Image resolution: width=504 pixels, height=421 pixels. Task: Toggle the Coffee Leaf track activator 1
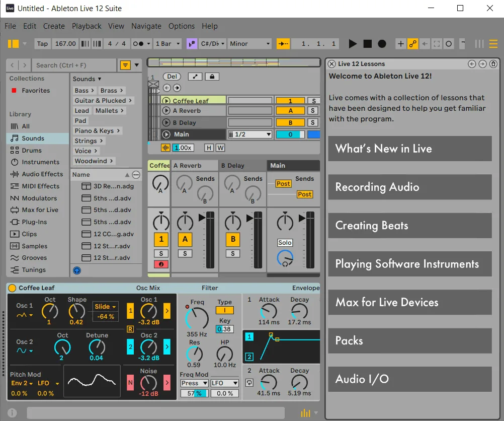tap(161, 239)
